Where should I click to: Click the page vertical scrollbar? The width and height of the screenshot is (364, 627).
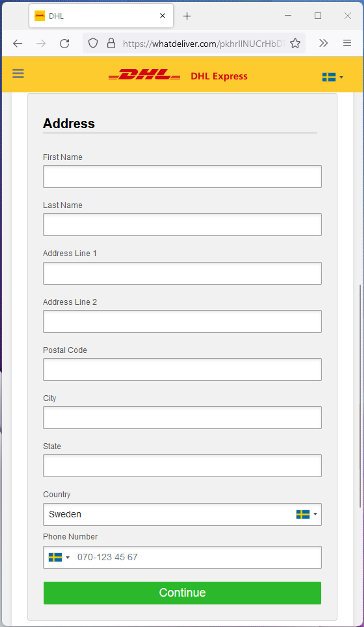(x=360, y=396)
